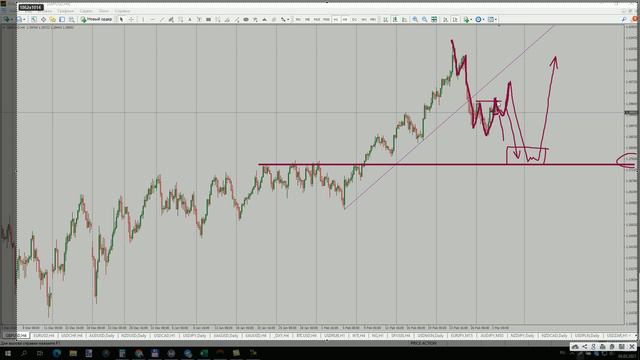Switch to SPX500,H4 chart tab
Image resolution: width=640 pixels, height=360 pixels.
pos(400,336)
